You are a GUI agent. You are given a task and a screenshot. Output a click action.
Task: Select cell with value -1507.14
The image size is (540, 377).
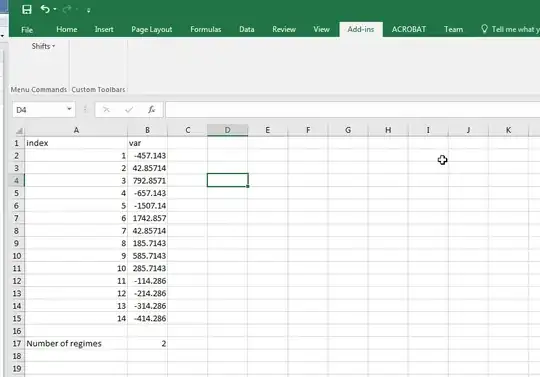click(147, 206)
